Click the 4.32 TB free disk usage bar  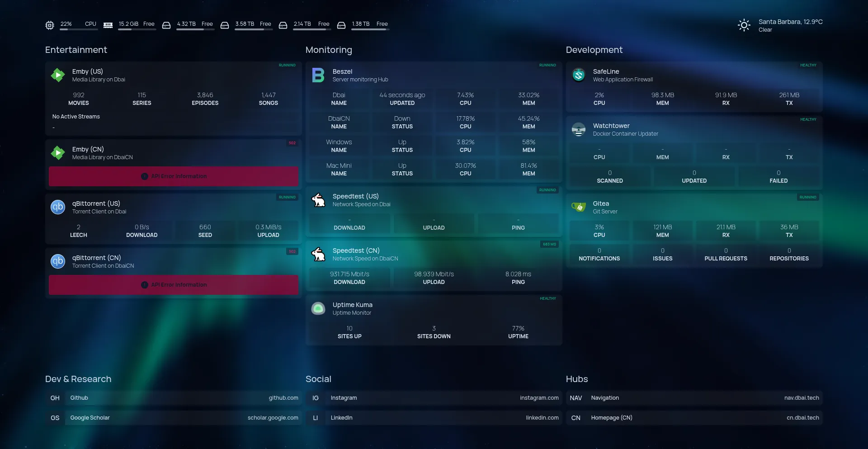click(x=195, y=29)
